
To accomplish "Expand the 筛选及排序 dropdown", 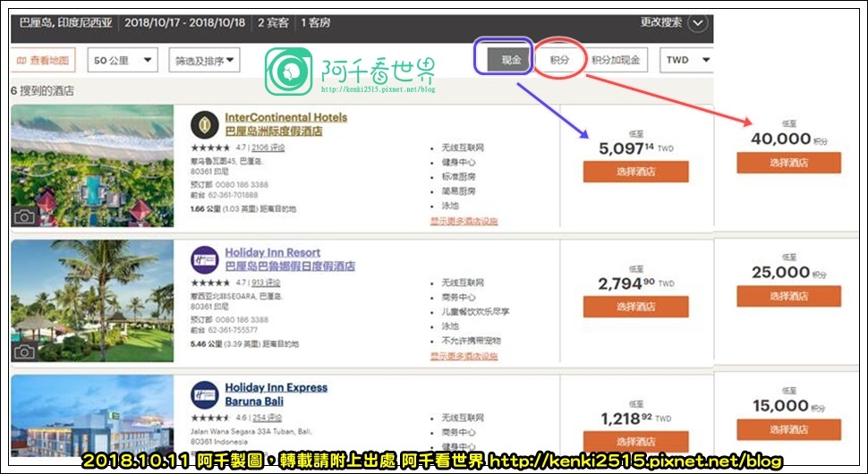I will pos(204,60).
